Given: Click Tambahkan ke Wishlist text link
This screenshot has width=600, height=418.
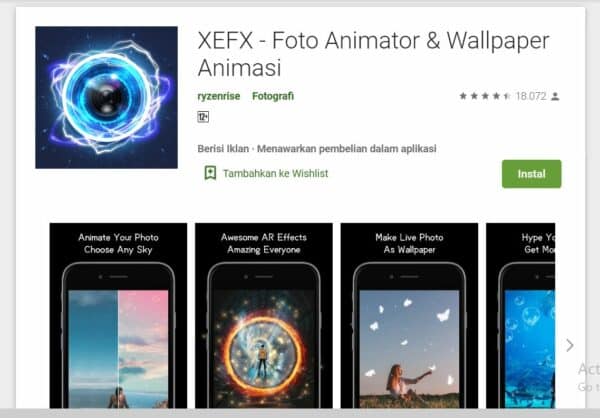Looking at the screenshot, I should click(x=276, y=173).
